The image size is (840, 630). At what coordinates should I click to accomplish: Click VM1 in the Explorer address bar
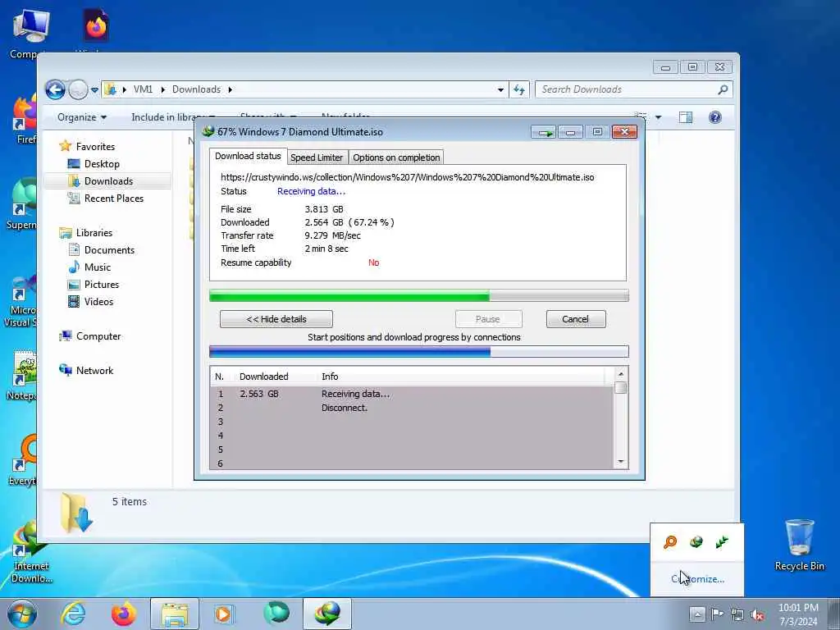[x=143, y=89]
